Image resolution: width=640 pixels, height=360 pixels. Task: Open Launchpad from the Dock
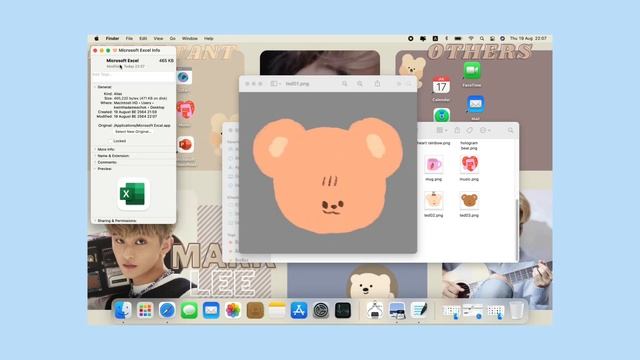(145, 311)
